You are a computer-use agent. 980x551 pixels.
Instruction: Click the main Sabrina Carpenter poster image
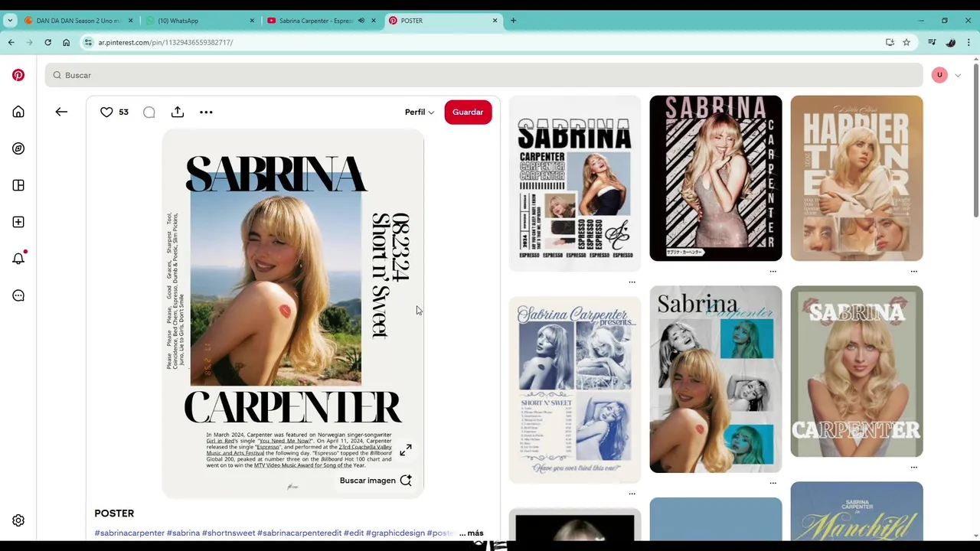[293, 314]
